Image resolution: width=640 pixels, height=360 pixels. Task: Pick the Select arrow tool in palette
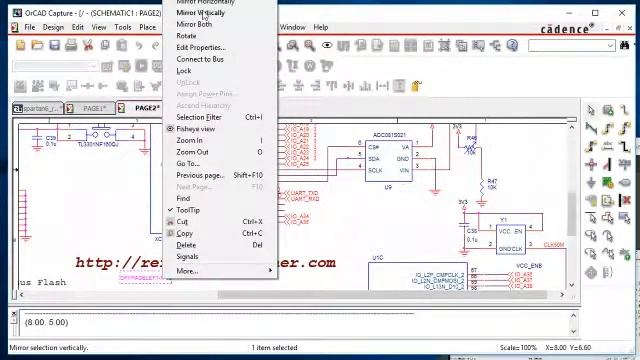click(591, 110)
